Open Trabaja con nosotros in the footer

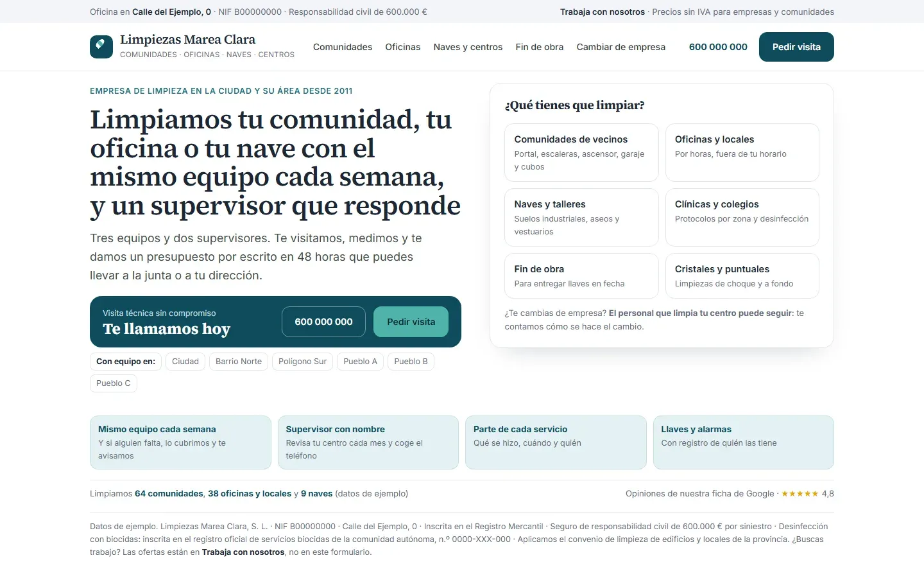[x=243, y=552]
